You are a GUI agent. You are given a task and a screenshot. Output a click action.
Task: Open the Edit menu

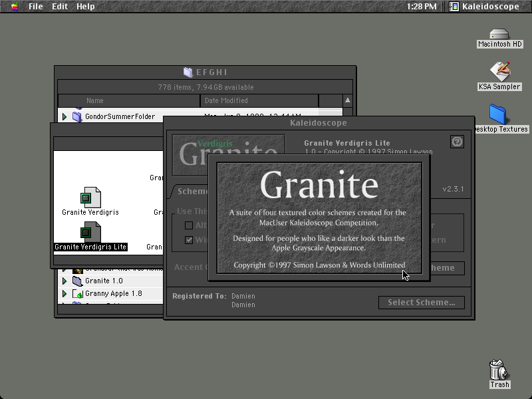click(60, 7)
